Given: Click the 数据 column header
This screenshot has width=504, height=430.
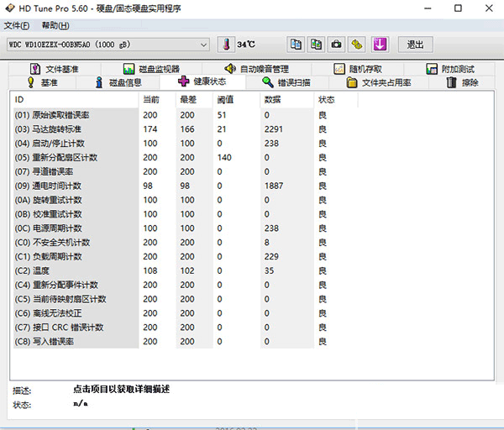Looking at the screenshot, I should click(287, 100).
